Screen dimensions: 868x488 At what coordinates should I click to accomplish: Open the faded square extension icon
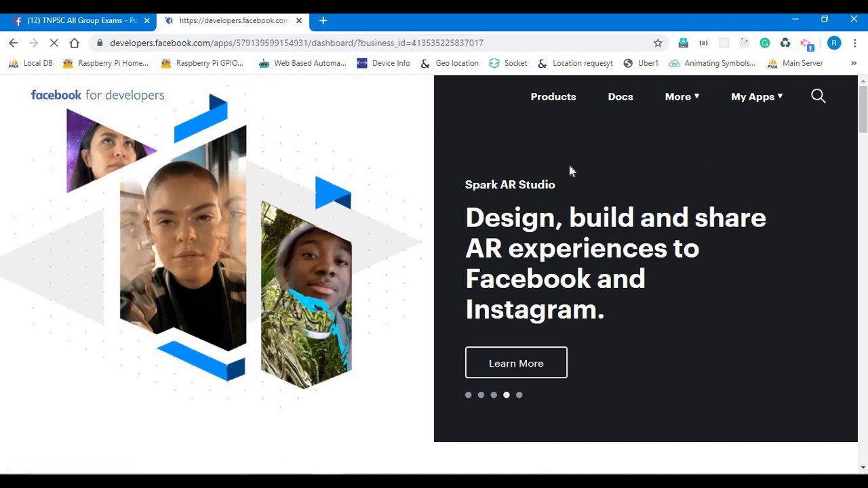tap(724, 43)
